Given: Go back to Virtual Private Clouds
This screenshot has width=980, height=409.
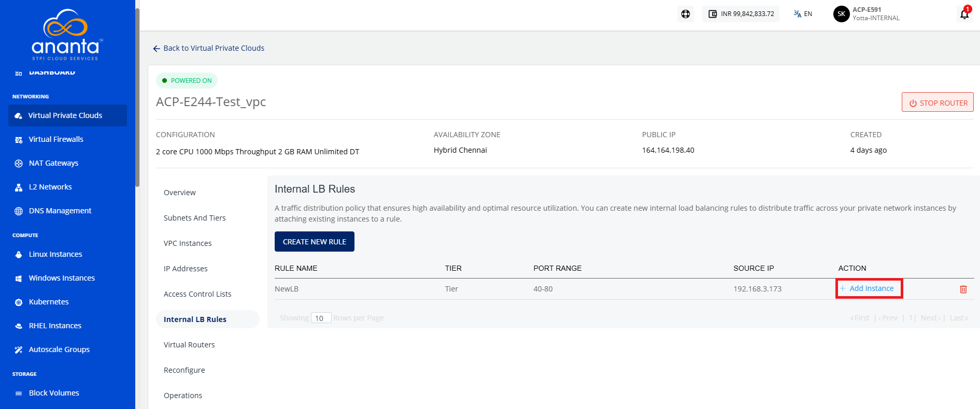Looking at the screenshot, I should tap(208, 48).
